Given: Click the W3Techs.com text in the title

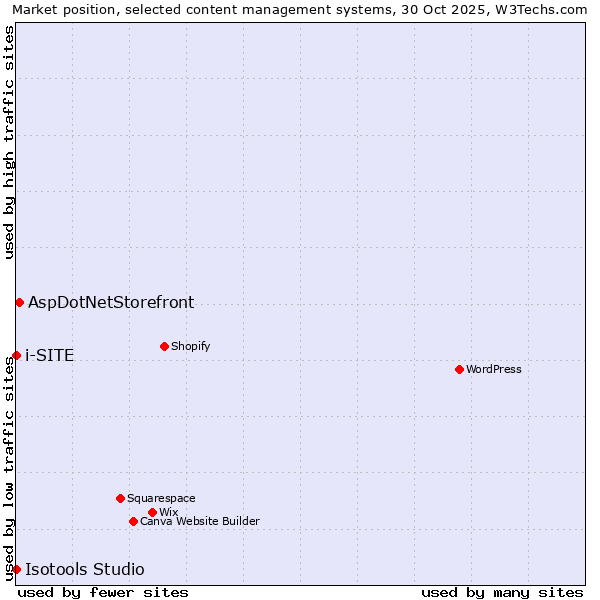Looking at the screenshot, I should point(538,9).
